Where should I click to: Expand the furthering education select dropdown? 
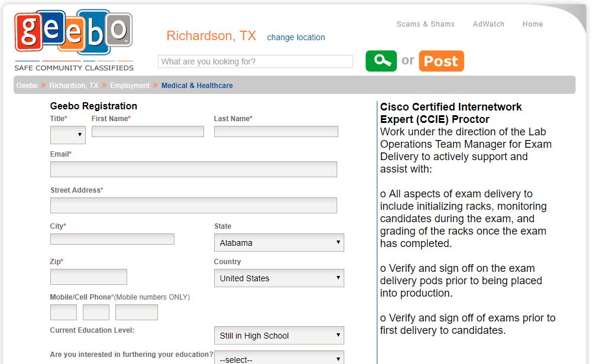(x=279, y=358)
